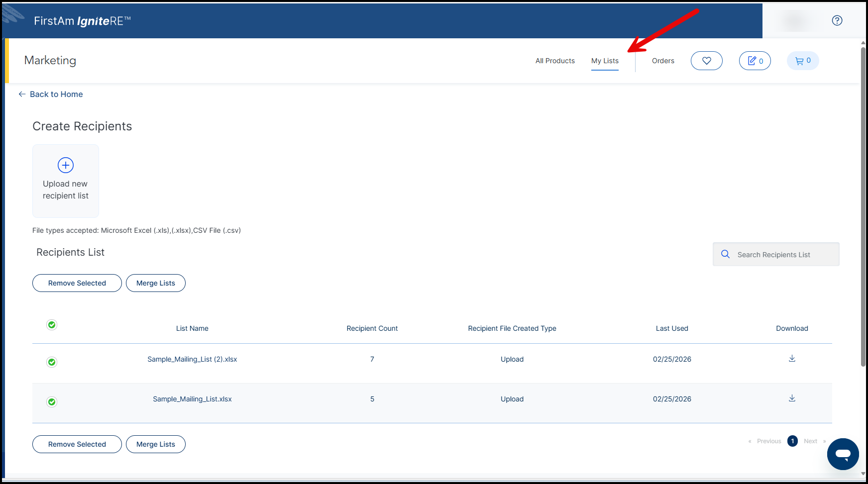Open favorites with the heart icon
The width and height of the screenshot is (868, 484).
coord(706,61)
